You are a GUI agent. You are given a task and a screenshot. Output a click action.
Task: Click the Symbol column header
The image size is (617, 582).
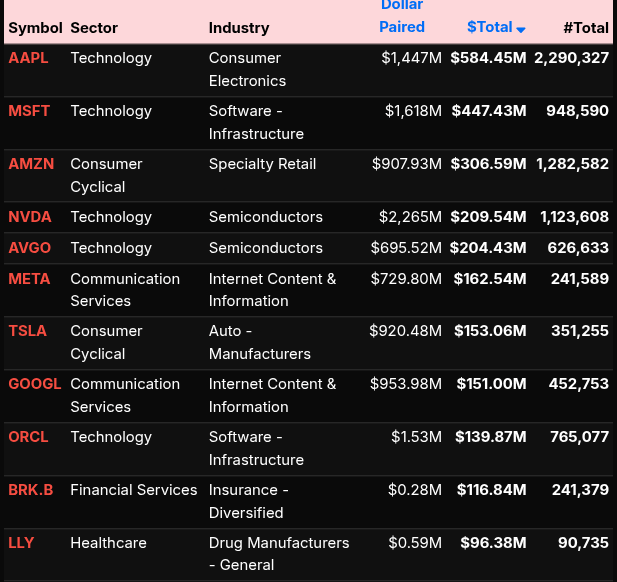[x=35, y=28]
